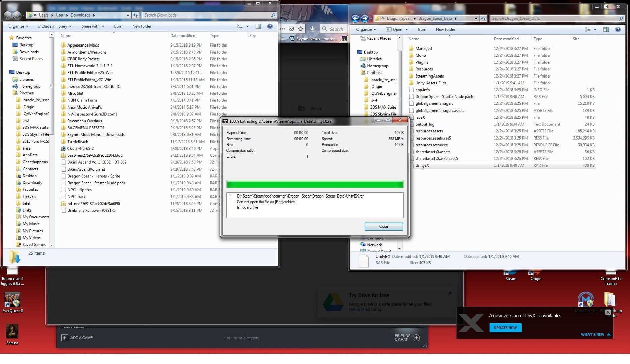Click Dragon_Spear breadcrumb in address bar
This screenshot has width=630, height=364.
pos(399,19)
